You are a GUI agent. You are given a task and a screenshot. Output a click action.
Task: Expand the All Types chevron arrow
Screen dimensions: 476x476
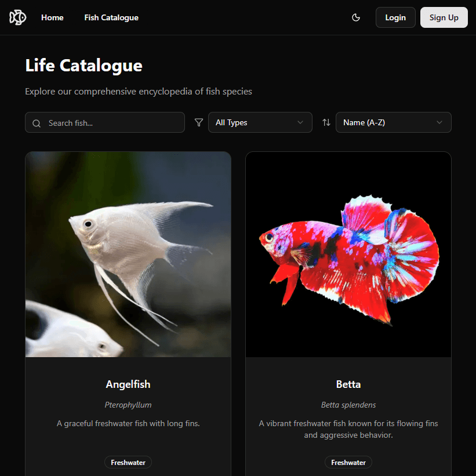point(300,122)
